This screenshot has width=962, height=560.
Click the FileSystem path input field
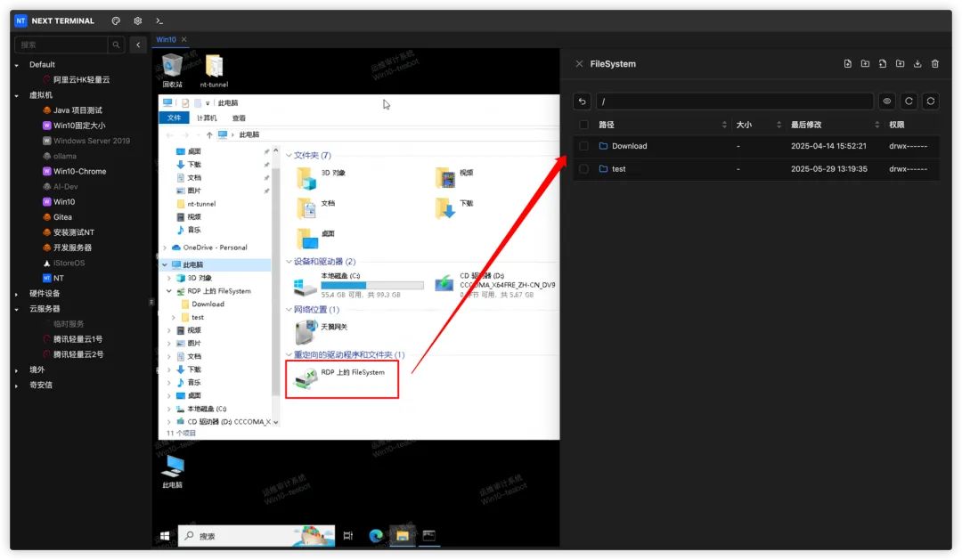point(734,101)
